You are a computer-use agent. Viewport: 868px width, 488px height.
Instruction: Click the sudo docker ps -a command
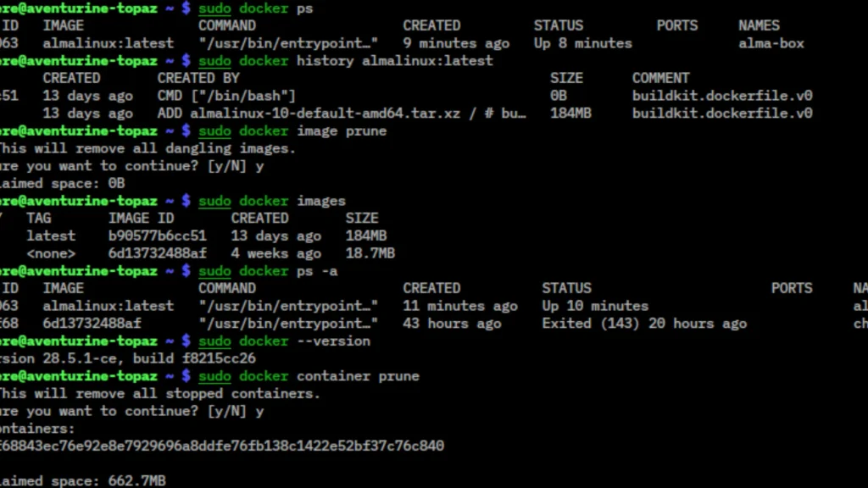(271, 270)
